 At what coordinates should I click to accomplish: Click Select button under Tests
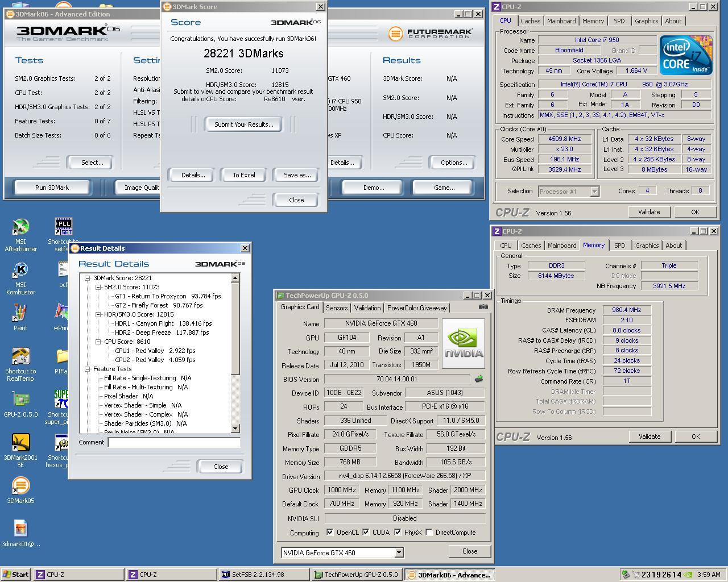tap(92, 163)
